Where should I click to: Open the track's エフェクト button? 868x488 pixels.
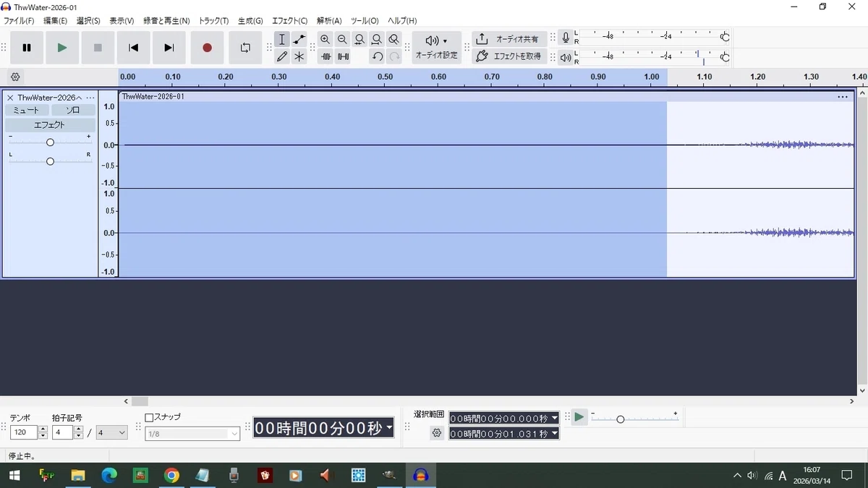(50, 125)
